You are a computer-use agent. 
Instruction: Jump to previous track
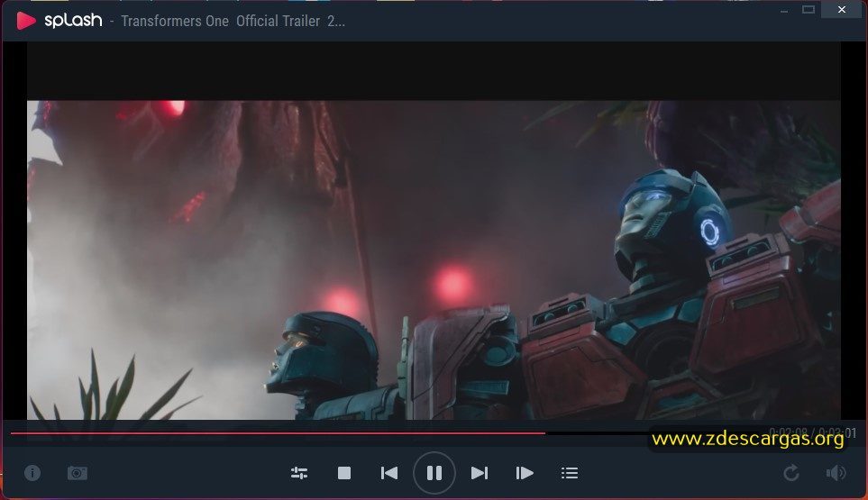tap(389, 473)
